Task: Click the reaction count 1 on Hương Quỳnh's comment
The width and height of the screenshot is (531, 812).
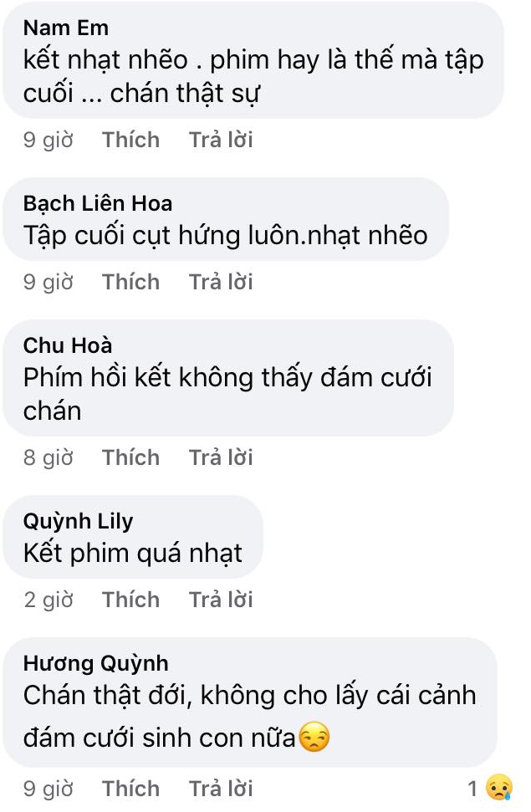Action: click(x=472, y=789)
